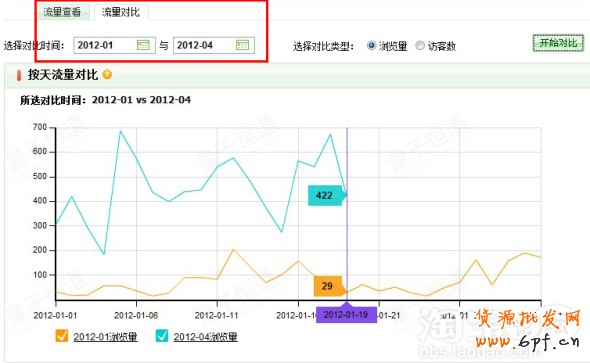
Task: Select the 访客数 radio button
Action: click(x=420, y=46)
